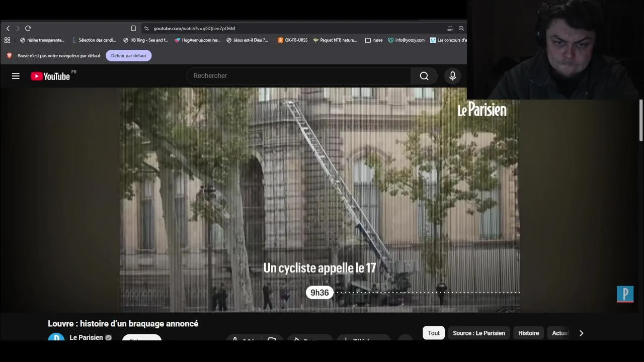Open the OK-FB-URSS bookmark
The image size is (644, 362).
292,40
